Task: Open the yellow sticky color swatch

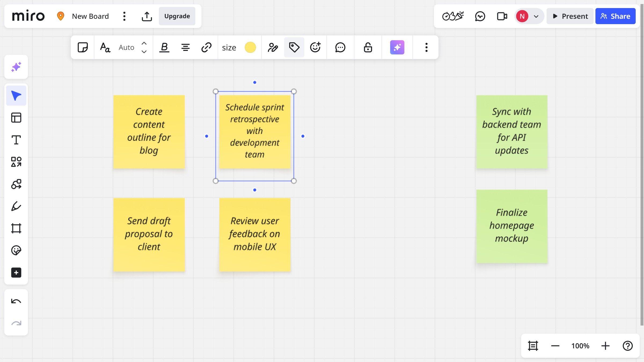Action: pos(250,47)
